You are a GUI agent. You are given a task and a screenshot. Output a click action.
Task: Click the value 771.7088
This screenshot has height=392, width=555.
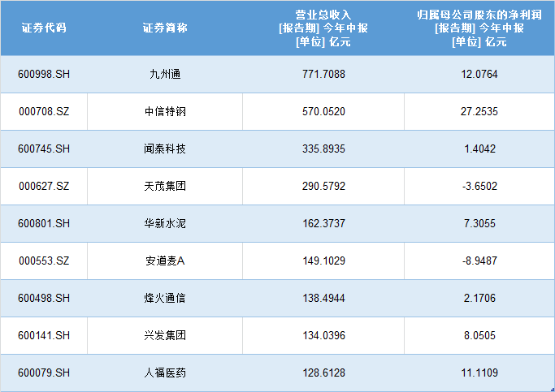click(x=323, y=74)
